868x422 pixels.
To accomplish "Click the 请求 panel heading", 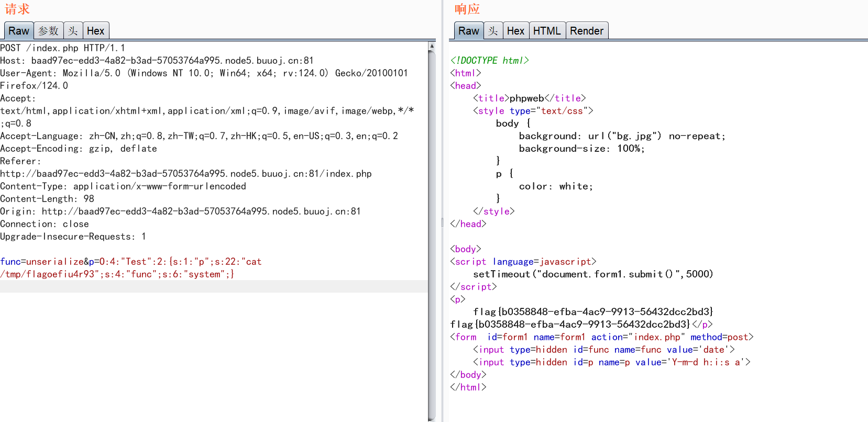I will click(x=17, y=9).
